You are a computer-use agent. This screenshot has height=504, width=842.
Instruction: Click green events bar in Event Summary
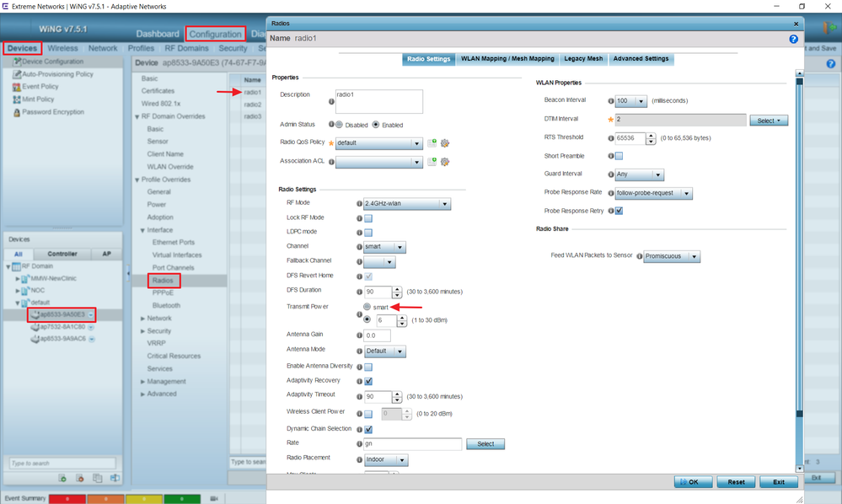tap(182, 499)
